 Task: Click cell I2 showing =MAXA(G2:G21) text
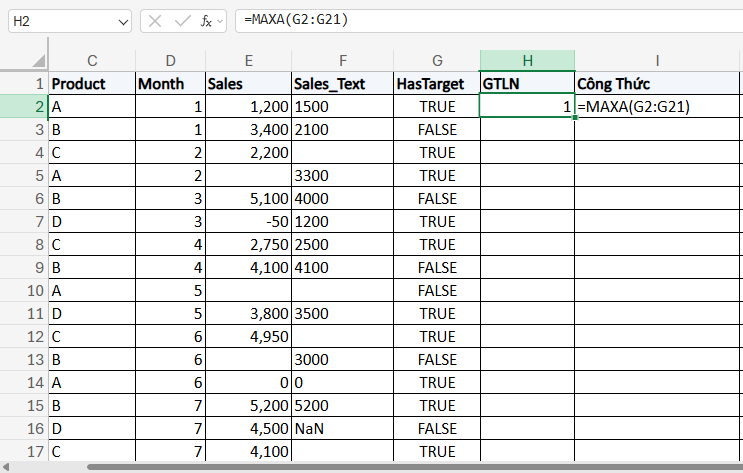(x=656, y=107)
